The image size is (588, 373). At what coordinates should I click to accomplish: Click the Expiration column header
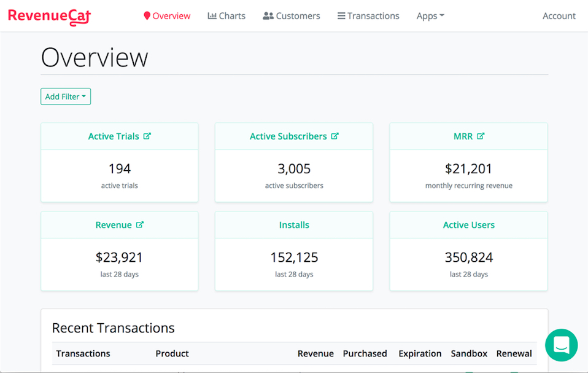[420, 353]
